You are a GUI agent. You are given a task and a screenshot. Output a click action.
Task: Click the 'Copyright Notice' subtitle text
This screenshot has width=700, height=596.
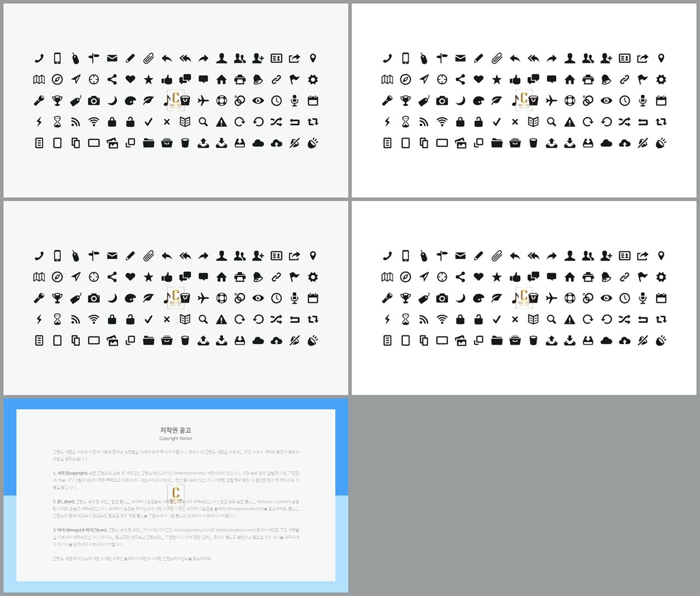pyautogui.click(x=176, y=438)
